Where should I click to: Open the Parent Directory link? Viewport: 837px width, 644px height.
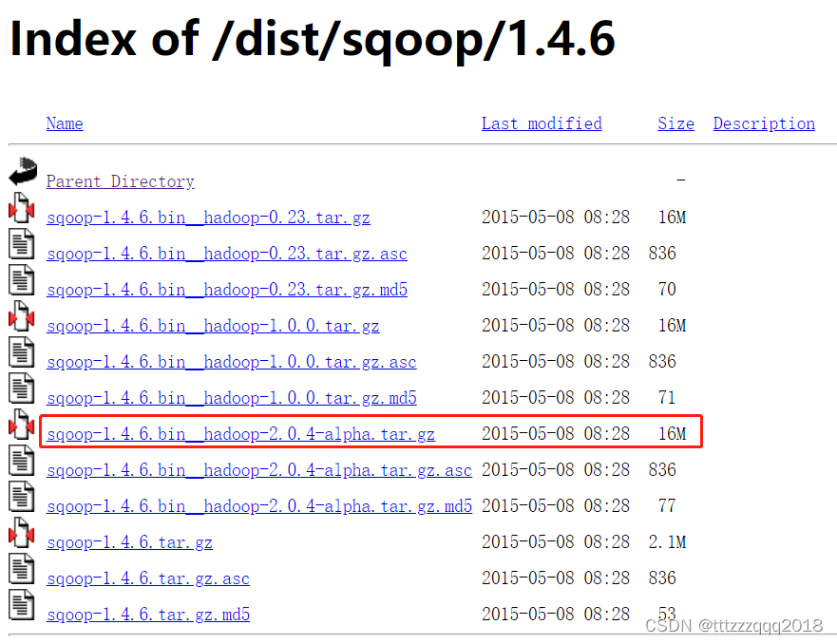(x=120, y=181)
